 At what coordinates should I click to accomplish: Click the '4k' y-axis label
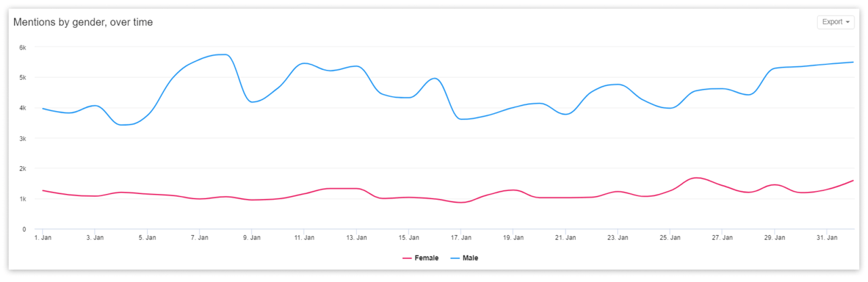22,108
